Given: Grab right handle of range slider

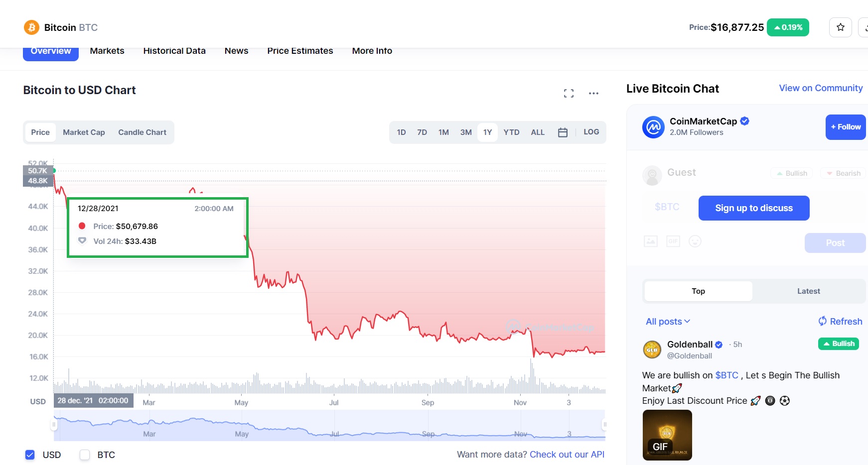Looking at the screenshot, I should [x=604, y=425].
